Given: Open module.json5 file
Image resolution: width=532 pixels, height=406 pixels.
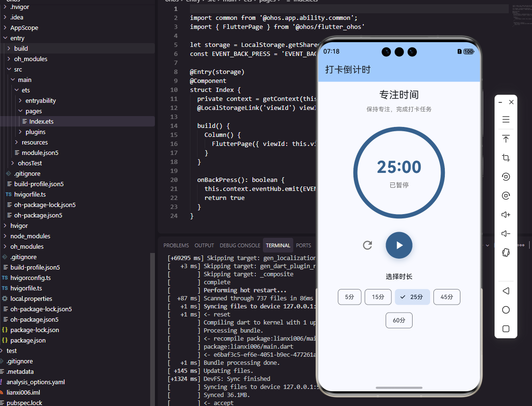Looking at the screenshot, I should pyautogui.click(x=77, y=153).
